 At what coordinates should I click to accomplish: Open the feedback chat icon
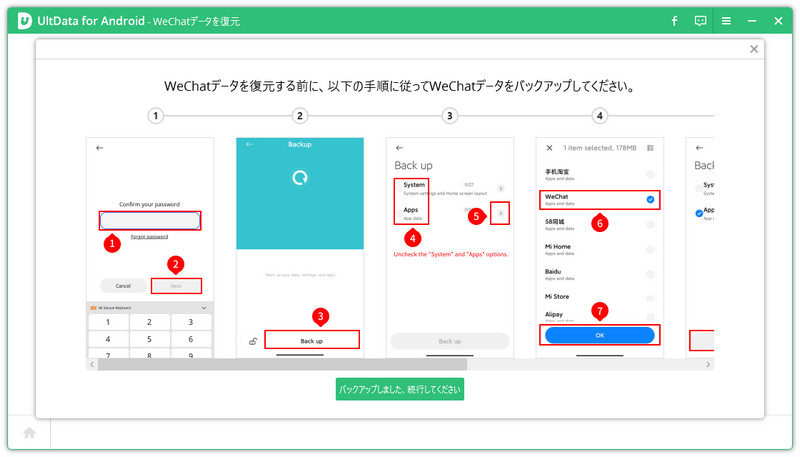tap(700, 21)
